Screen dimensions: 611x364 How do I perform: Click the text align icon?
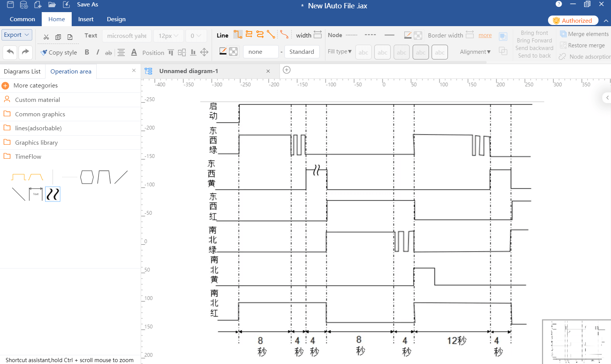click(121, 52)
